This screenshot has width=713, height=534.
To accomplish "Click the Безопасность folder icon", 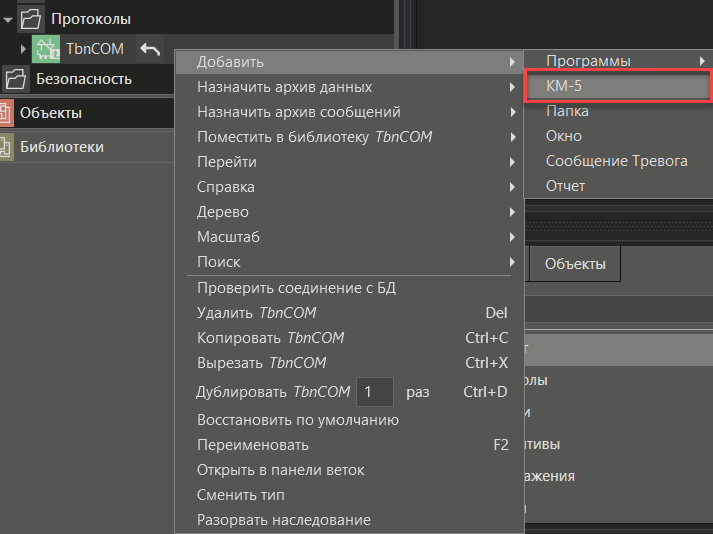I will point(15,79).
